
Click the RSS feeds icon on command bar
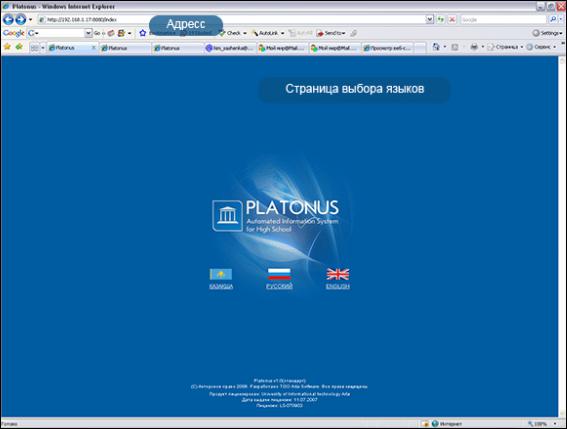tap(455, 47)
